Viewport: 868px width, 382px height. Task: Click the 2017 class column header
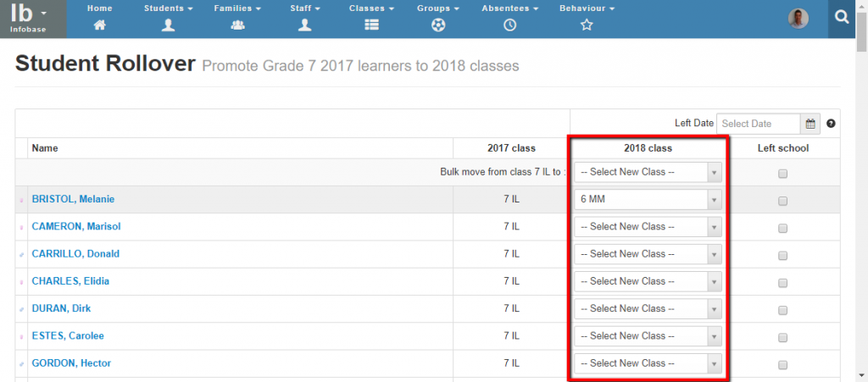(511, 148)
